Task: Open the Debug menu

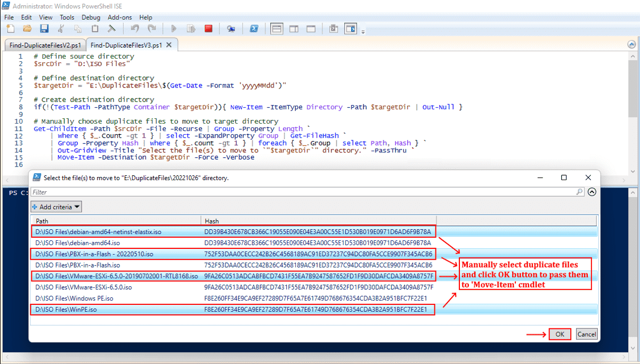Action: coord(91,17)
